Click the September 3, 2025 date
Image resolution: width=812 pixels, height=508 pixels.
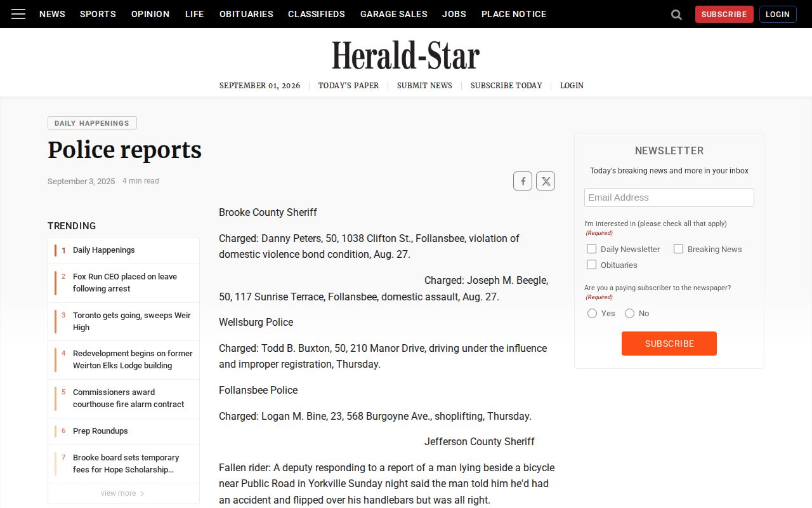(81, 182)
